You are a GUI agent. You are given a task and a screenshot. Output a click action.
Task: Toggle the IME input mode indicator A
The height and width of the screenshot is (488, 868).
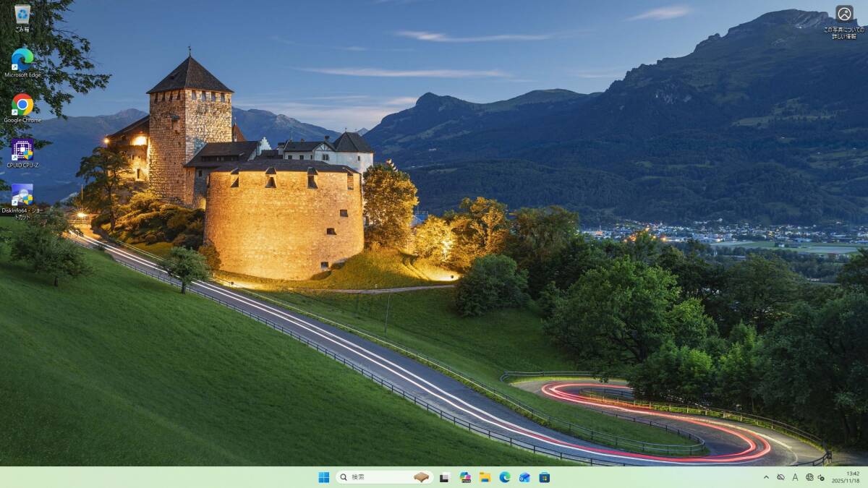coord(795,477)
